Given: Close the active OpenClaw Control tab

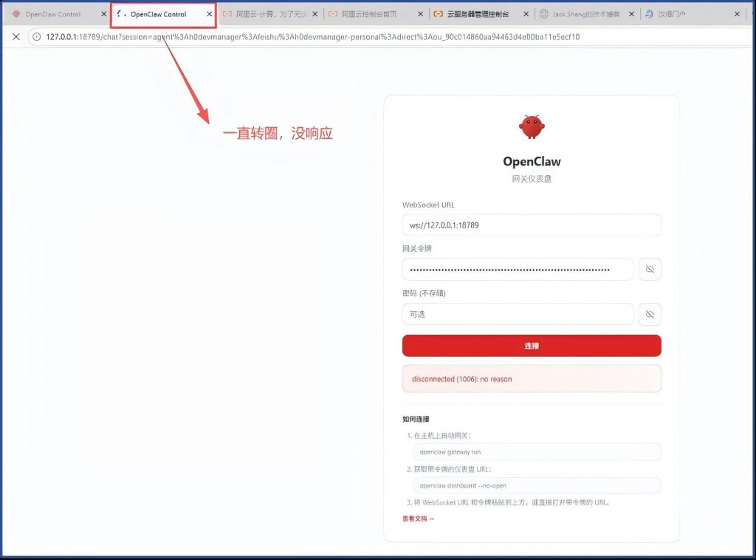Looking at the screenshot, I should click(209, 14).
